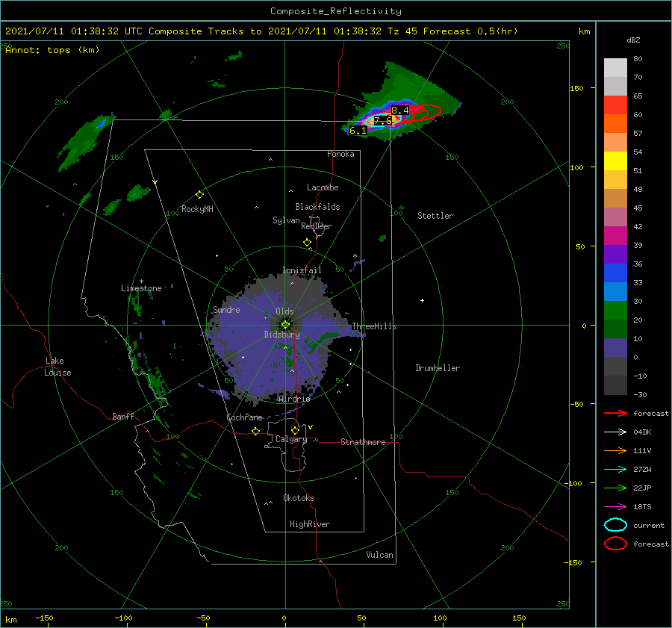Click the Blackfalds city label

click(x=317, y=207)
